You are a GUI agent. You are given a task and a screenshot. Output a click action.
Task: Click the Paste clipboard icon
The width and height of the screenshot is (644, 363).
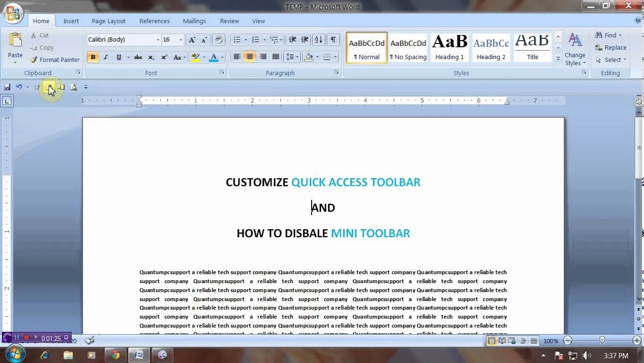click(15, 41)
